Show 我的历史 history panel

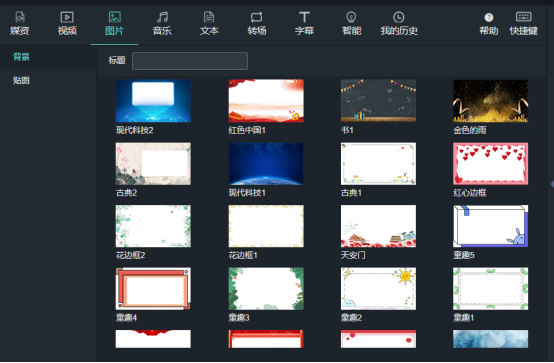click(x=399, y=23)
